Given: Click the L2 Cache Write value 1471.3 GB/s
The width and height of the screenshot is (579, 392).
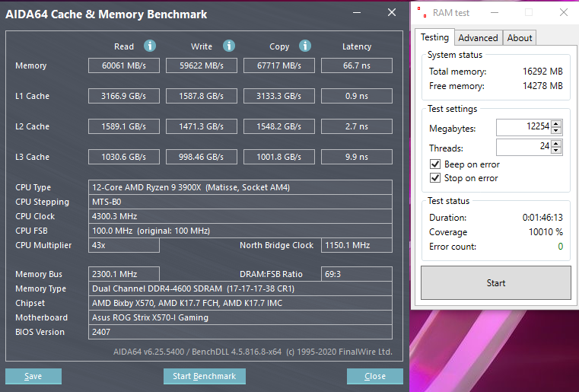Looking at the screenshot, I should 202,126.
